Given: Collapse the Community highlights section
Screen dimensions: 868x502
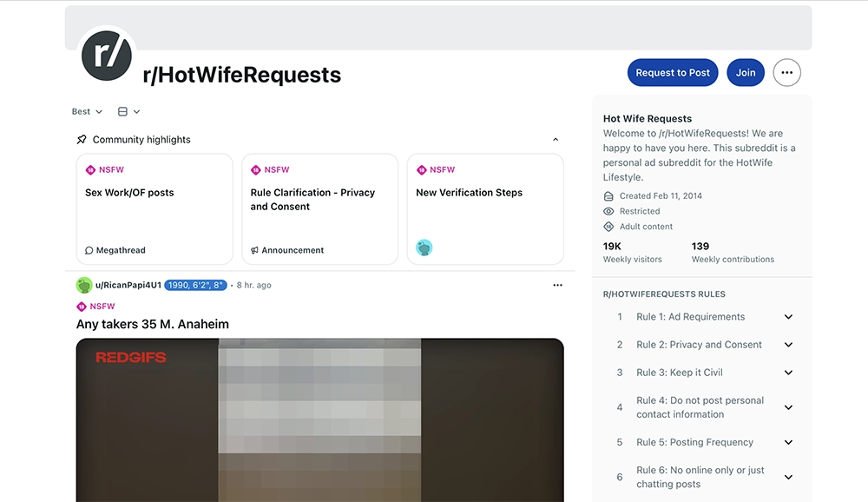Looking at the screenshot, I should point(556,140).
